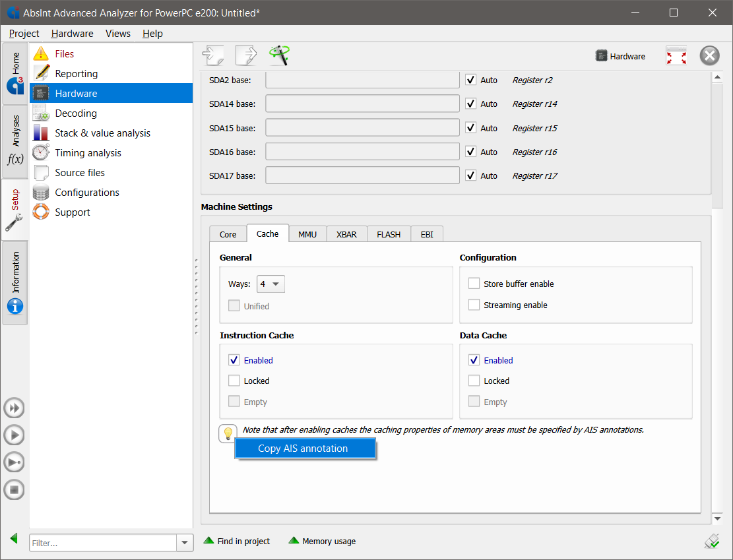Click the splitter handle between panels

[x=197, y=297]
